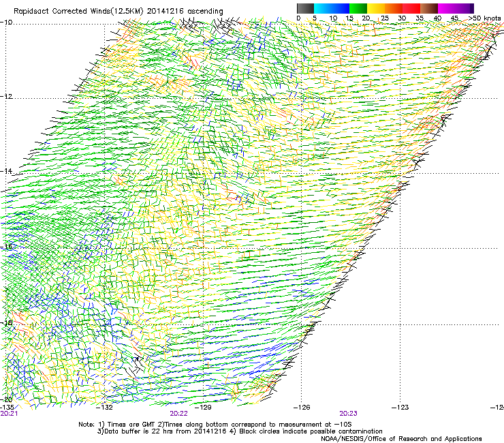Click the purple 20:23 time label
Screen dimensions: 504x443
(349, 414)
